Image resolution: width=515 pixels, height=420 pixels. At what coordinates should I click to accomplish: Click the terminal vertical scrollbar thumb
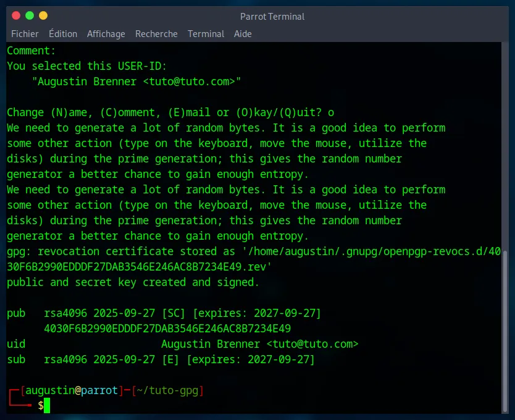(x=506, y=330)
